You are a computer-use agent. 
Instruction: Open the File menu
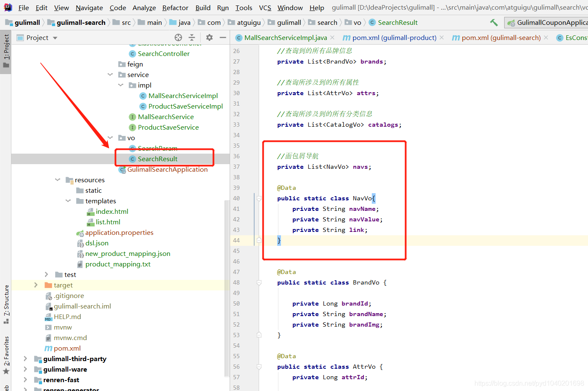(x=24, y=8)
